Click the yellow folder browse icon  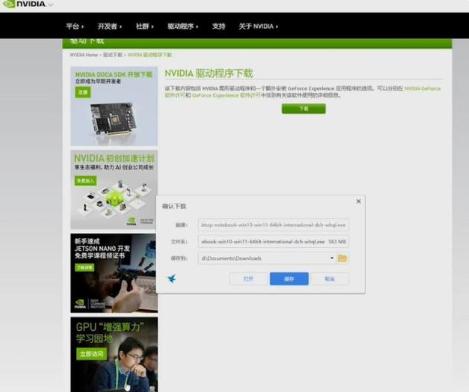pos(342,258)
